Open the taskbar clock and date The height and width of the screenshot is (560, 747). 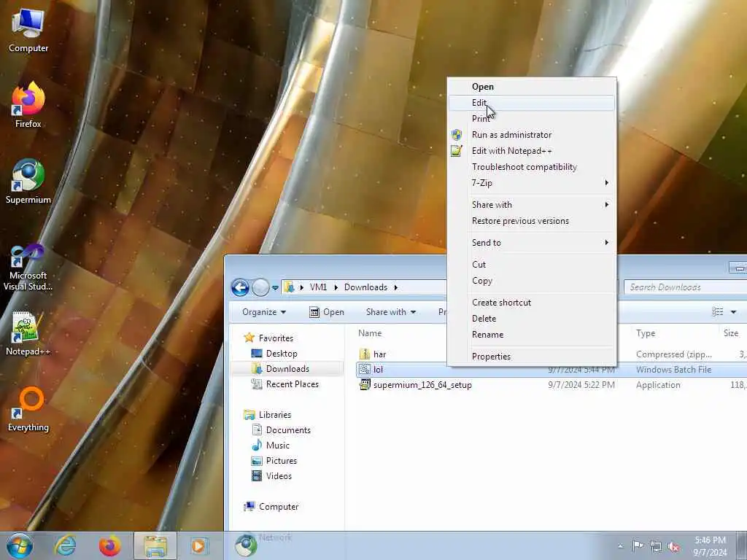tap(710, 546)
